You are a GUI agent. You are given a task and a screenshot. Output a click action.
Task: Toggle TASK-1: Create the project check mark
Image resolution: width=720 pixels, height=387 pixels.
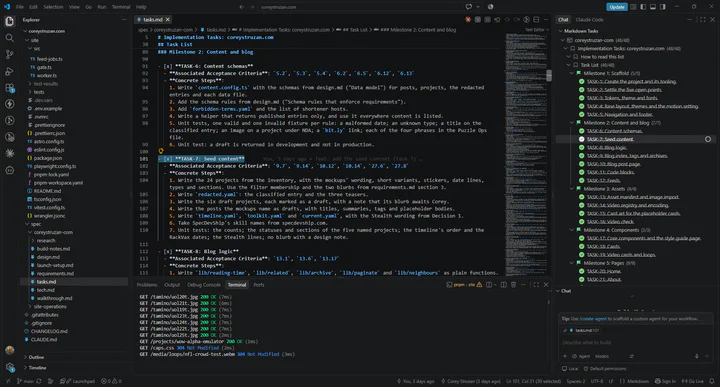click(x=581, y=81)
